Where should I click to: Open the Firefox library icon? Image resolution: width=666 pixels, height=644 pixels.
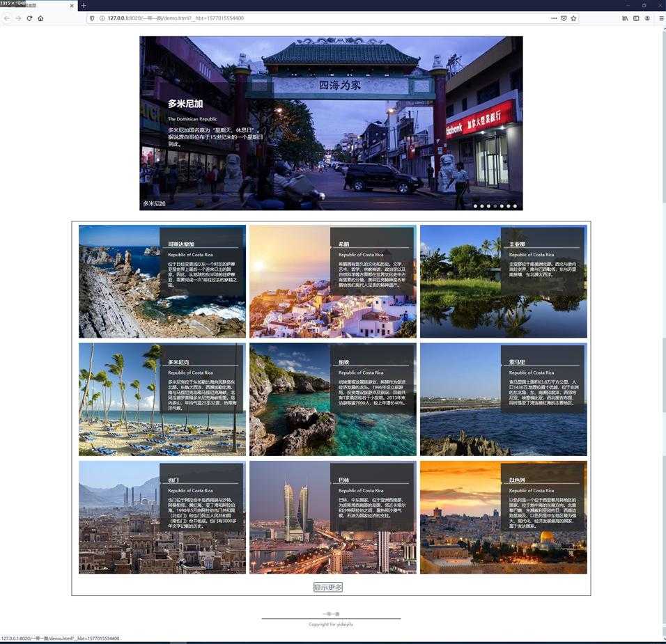(625, 18)
